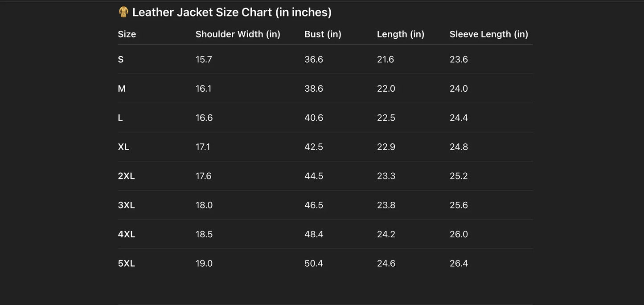Click the Leather Jacket Size Chart heading
This screenshot has width=644, height=305.
pos(232,12)
